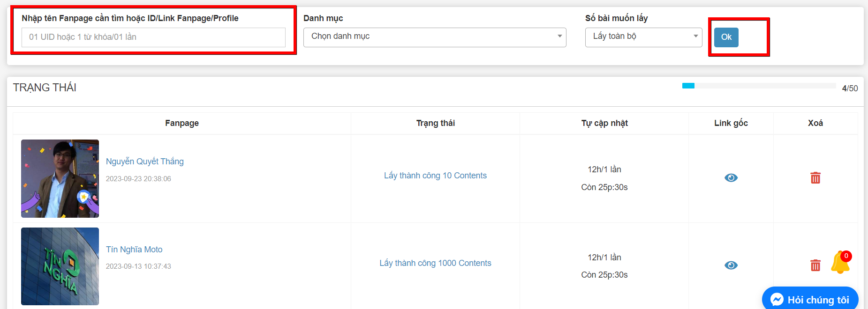Click Lấy thành công 1000 Contents link
Image resolution: width=868 pixels, height=309 pixels.
point(435,263)
